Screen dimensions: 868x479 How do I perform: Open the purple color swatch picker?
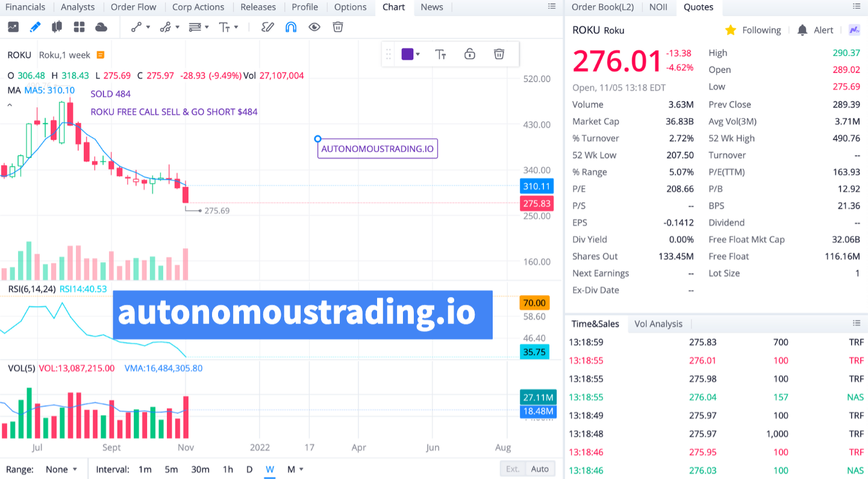(x=407, y=54)
